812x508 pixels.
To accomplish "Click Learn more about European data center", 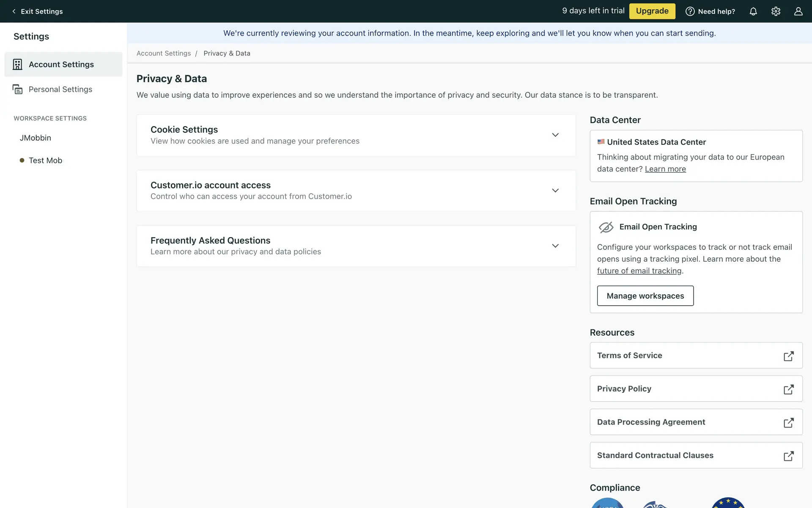I will [665, 169].
